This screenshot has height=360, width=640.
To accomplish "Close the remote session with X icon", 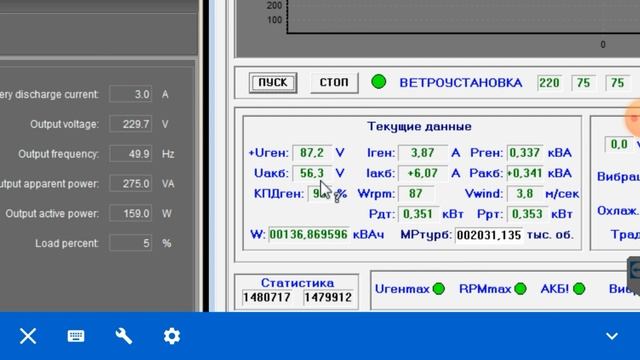I will [28, 336].
